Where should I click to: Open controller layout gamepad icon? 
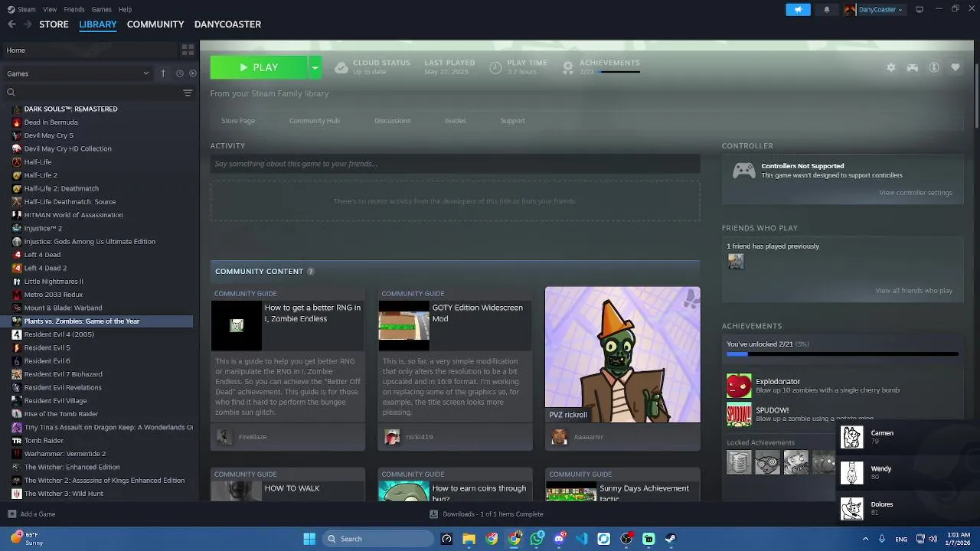coord(913,67)
